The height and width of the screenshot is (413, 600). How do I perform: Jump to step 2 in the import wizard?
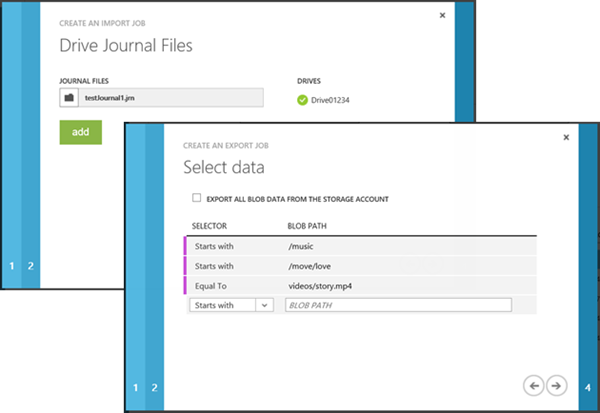pyautogui.click(x=31, y=266)
